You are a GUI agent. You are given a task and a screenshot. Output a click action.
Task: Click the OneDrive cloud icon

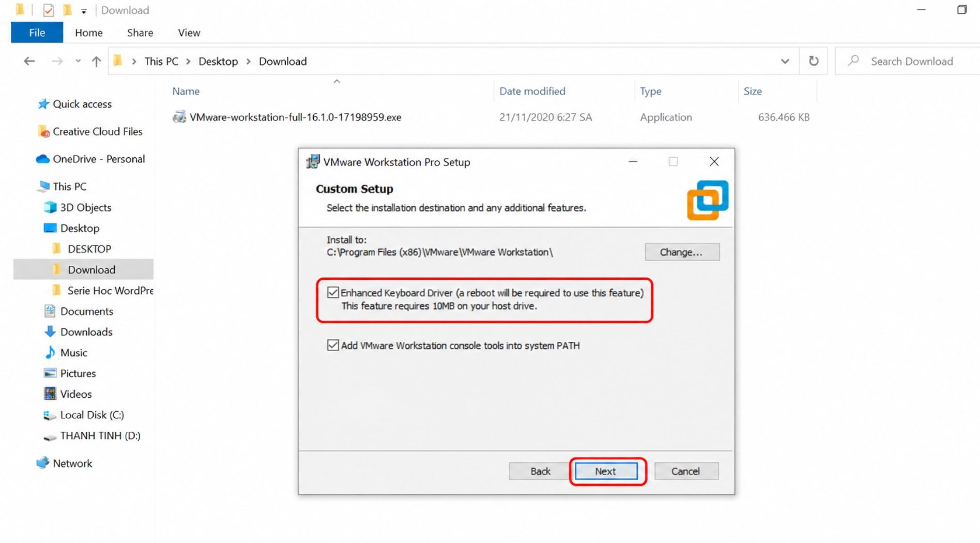pyautogui.click(x=42, y=159)
